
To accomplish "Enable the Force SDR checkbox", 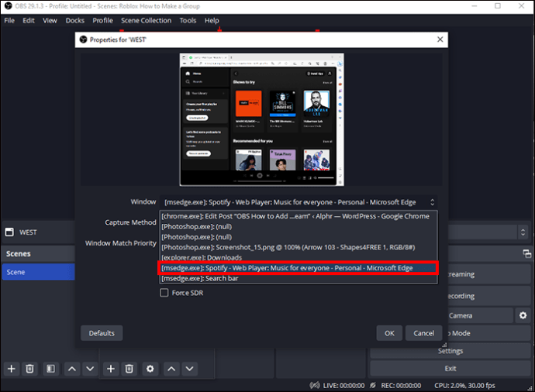I will [x=164, y=293].
